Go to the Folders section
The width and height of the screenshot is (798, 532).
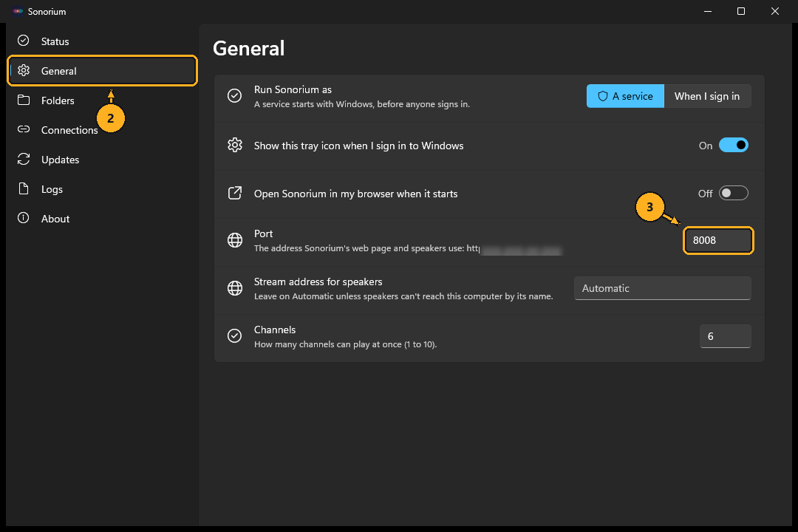tap(102, 100)
